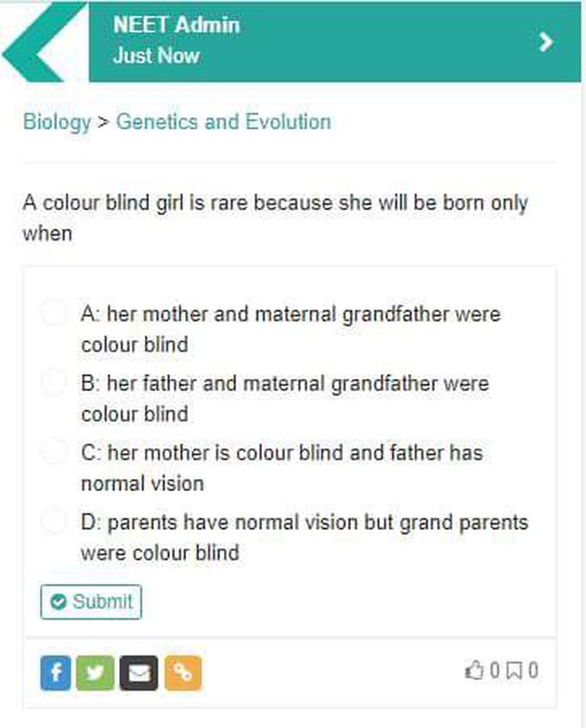
Task: Share question on Twitter
Action: (95, 673)
